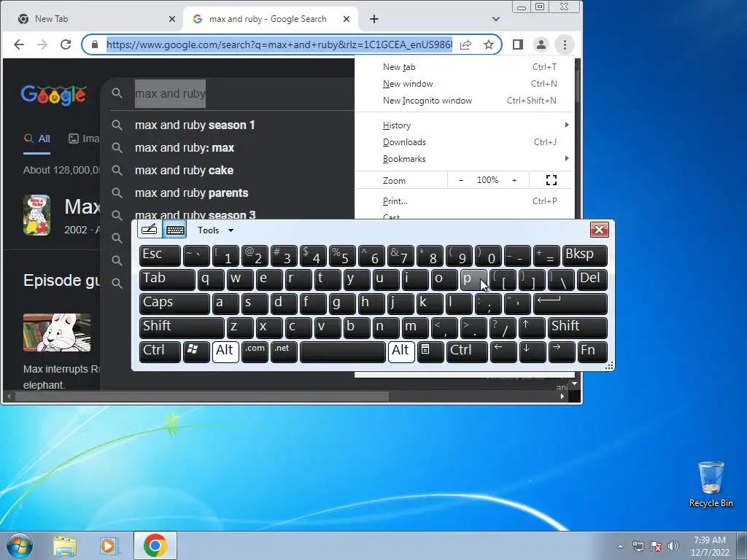This screenshot has height=560, width=747.
Task: Click the Google holiday logo
Action: pos(53,95)
